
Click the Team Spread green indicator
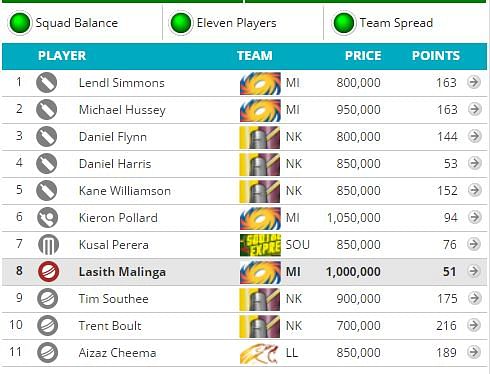click(x=344, y=23)
